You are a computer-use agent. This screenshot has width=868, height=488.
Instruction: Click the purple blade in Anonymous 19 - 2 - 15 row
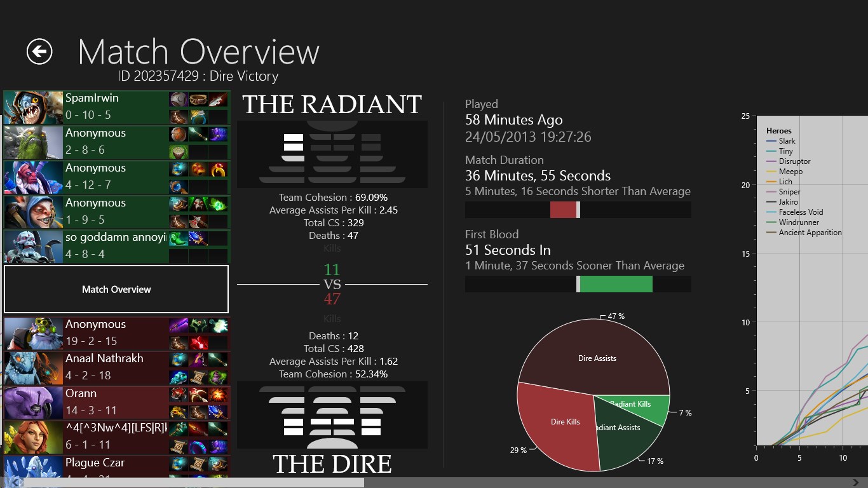click(179, 325)
